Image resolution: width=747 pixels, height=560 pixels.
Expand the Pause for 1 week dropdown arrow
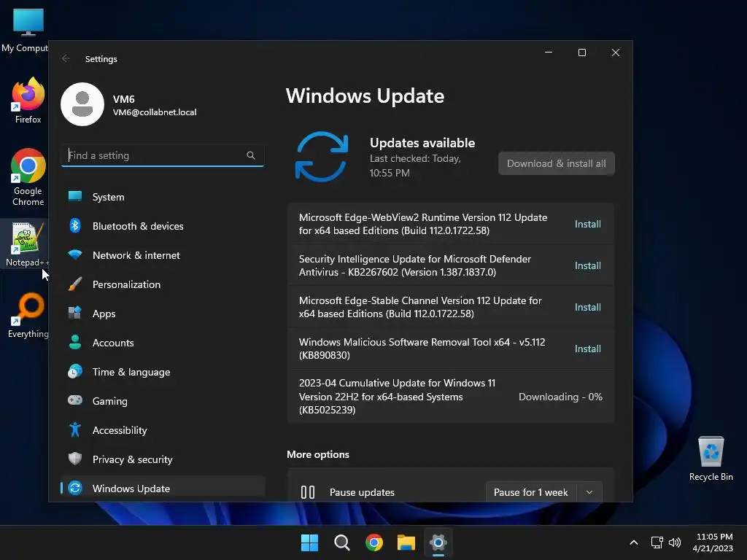589,492
